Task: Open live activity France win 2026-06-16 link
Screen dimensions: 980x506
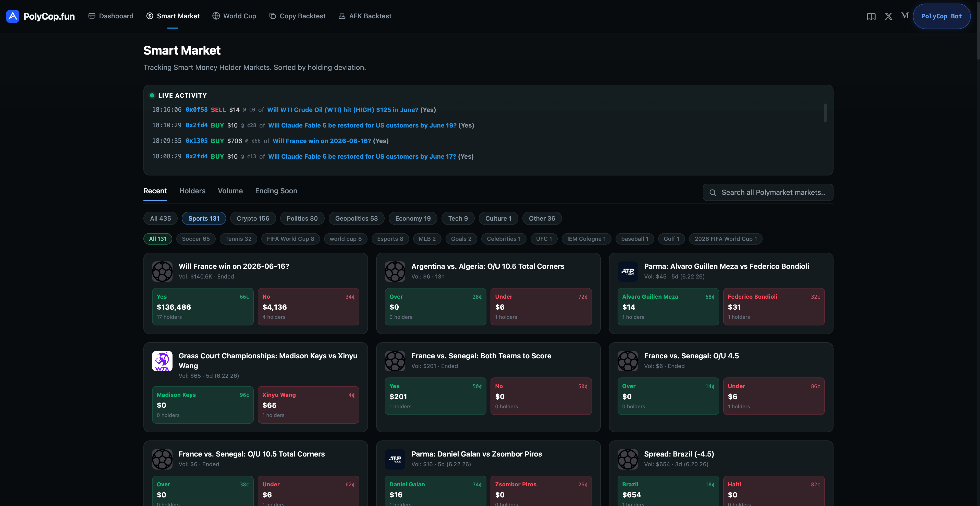Action: [x=322, y=141]
